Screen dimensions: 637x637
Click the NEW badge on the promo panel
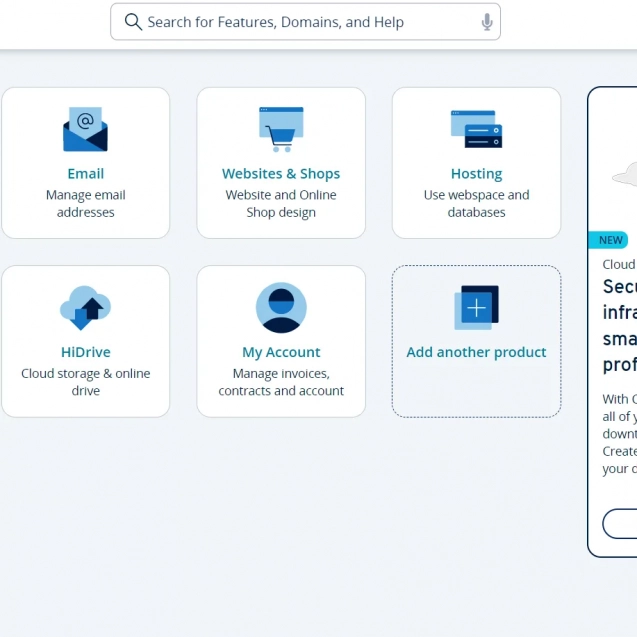tap(610, 240)
